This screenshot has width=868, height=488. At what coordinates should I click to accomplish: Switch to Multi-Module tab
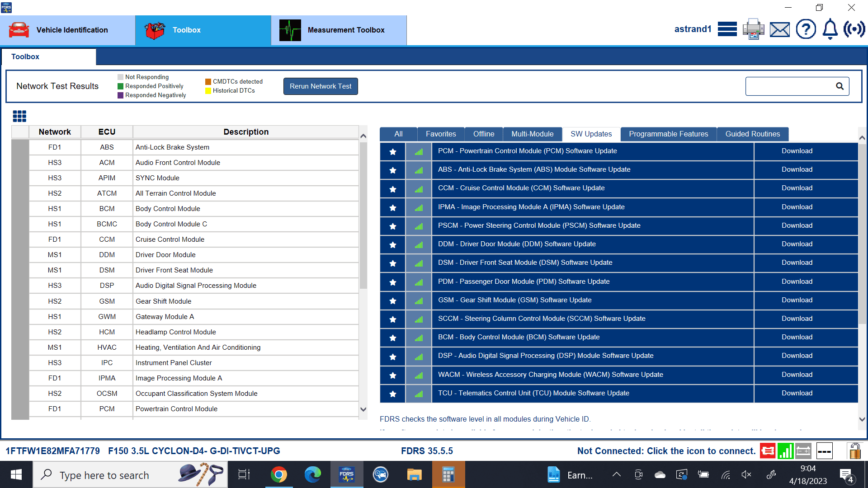pos(533,134)
